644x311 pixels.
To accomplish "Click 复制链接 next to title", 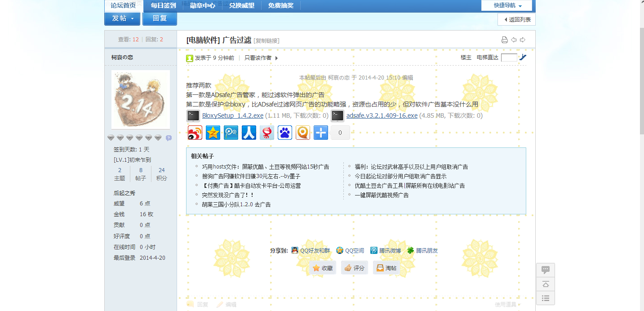I will 266,41.
